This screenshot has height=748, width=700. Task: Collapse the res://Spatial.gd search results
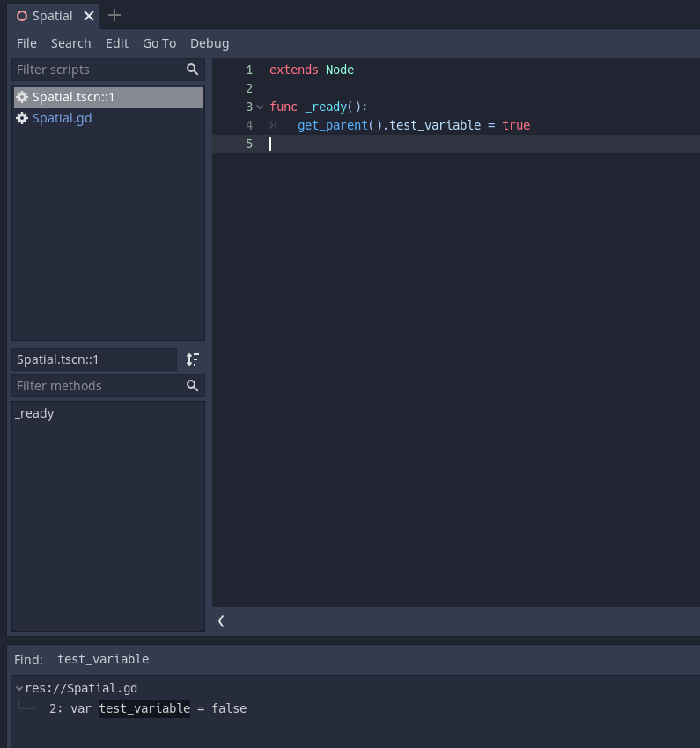(x=18, y=687)
